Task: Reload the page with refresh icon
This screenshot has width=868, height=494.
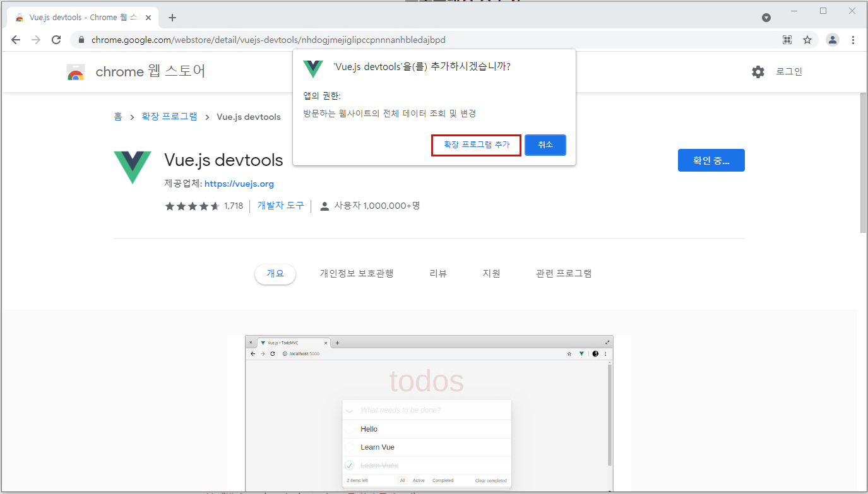Action: pos(56,40)
